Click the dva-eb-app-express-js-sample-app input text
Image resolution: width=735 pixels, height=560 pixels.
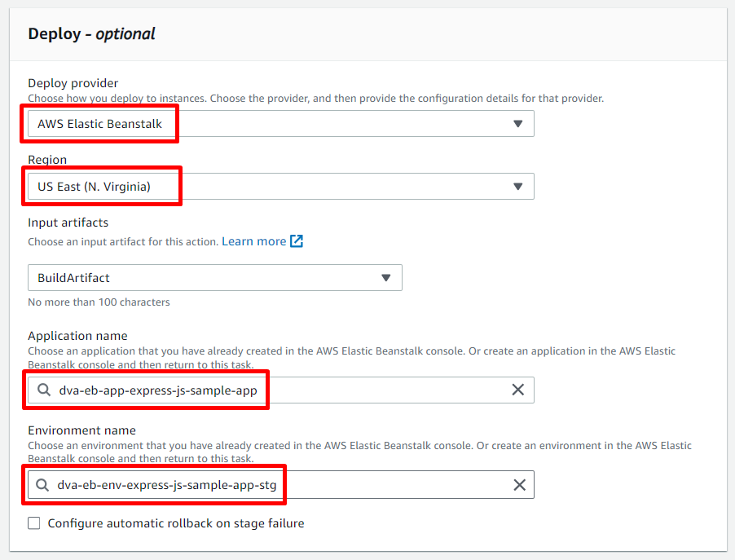[158, 390]
